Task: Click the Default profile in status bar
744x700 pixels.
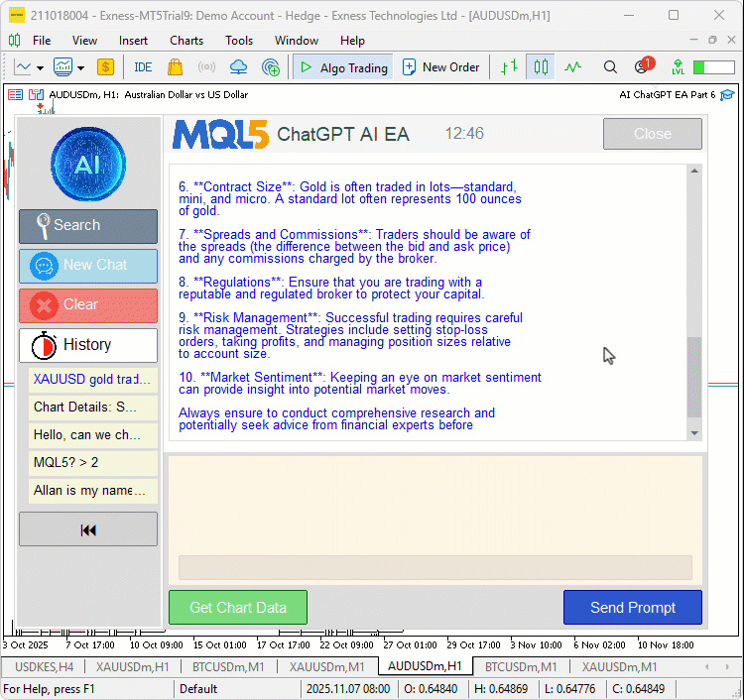Action: [198, 689]
